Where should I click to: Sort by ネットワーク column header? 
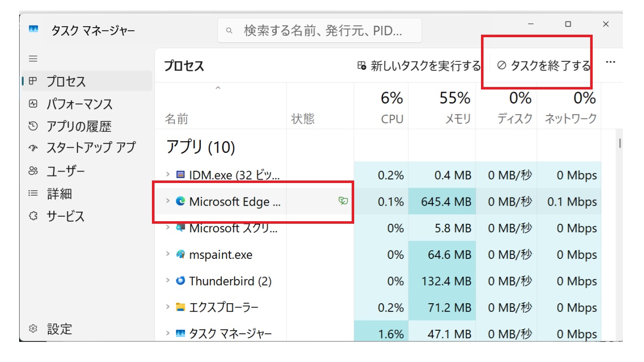click(x=569, y=106)
